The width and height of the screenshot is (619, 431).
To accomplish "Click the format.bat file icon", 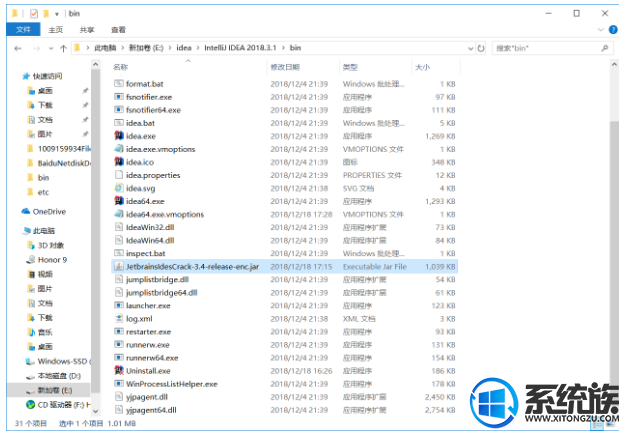I will click(119, 84).
